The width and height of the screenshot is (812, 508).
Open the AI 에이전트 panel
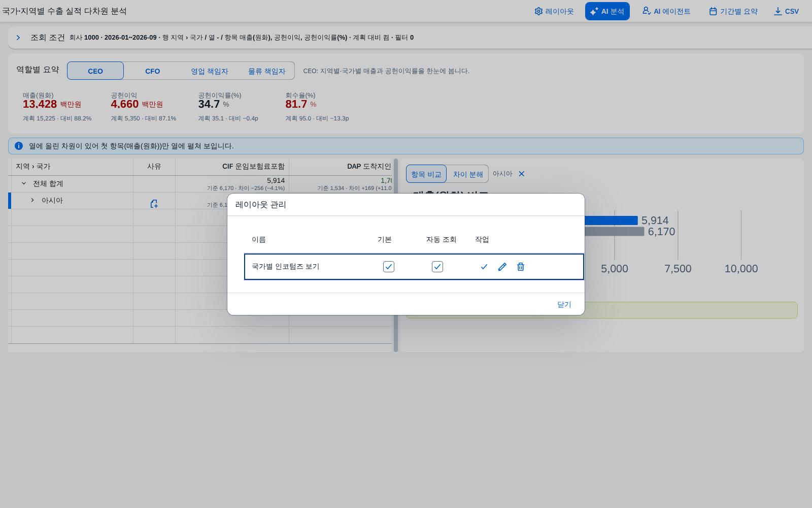point(666,11)
